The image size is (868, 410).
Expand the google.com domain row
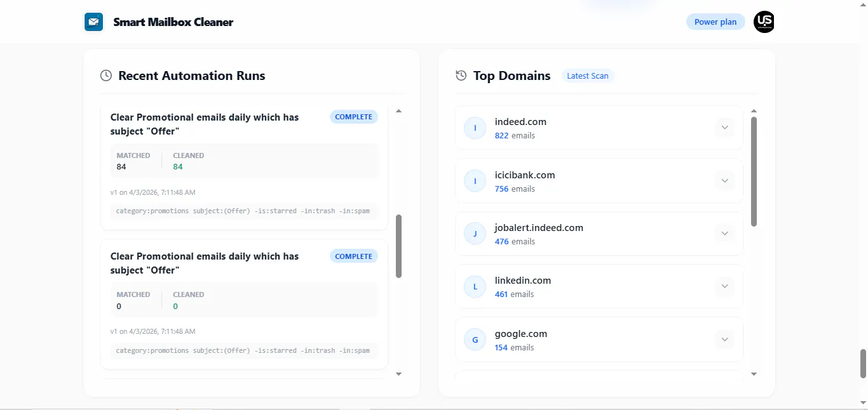(x=724, y=340)
